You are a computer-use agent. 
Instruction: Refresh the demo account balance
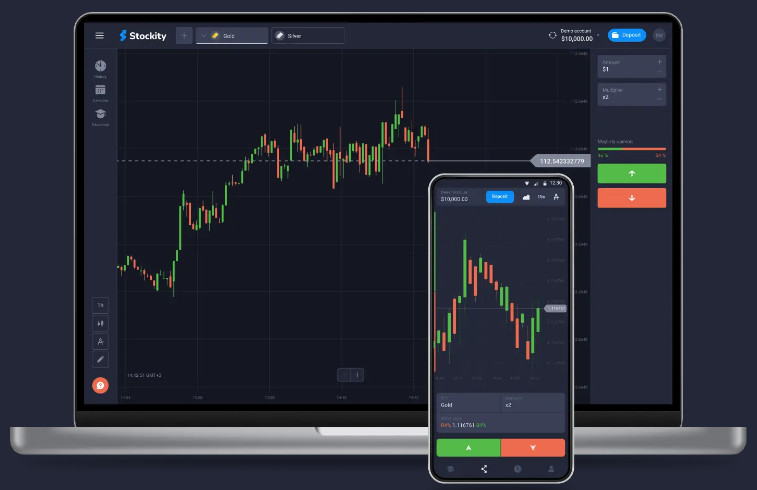pos(552,35)
